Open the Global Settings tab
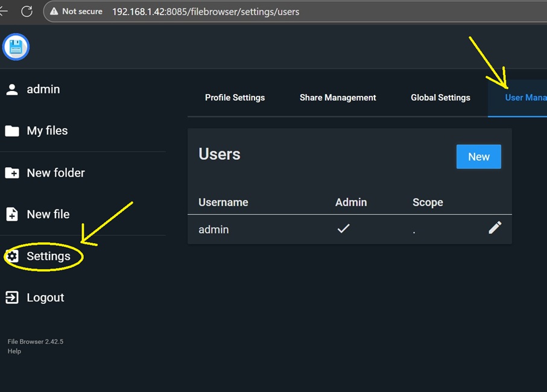 (x=440, y=98)
